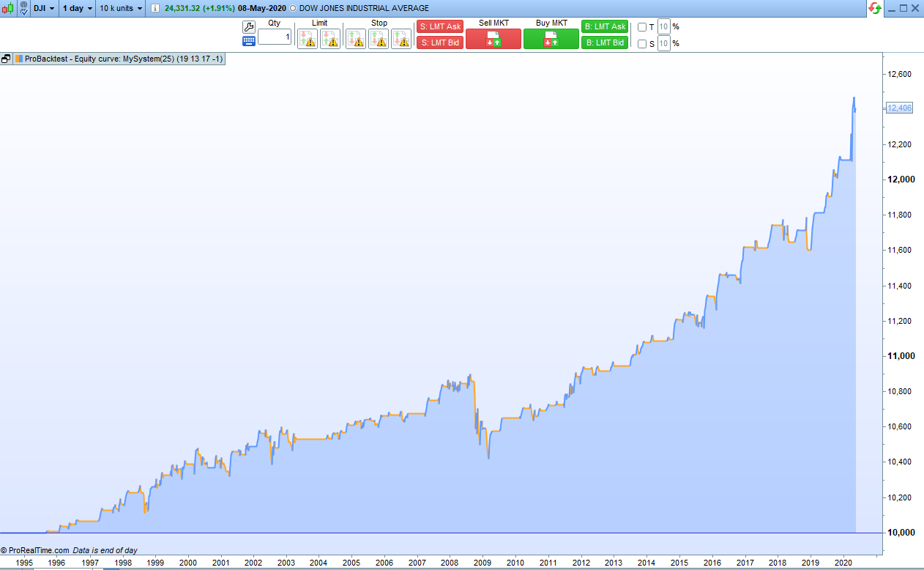The height and width of the screenshot is (570, 924).
Task: Click the magnet and checkmark link icon
Action: click(x=23, y=8)
